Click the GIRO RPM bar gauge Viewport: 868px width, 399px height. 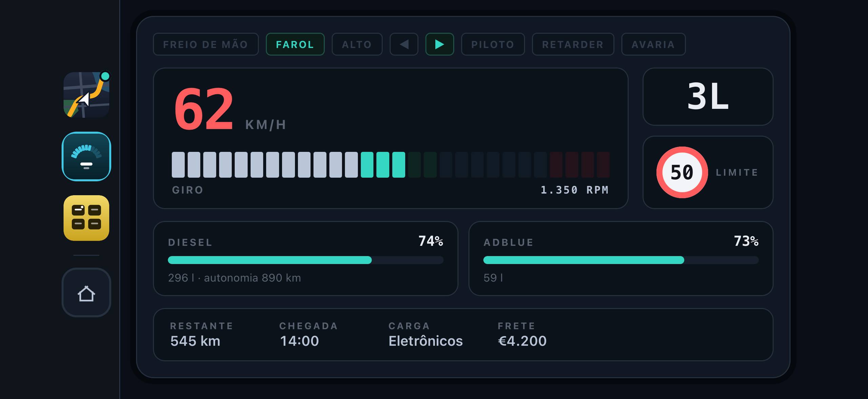(391, 165)
